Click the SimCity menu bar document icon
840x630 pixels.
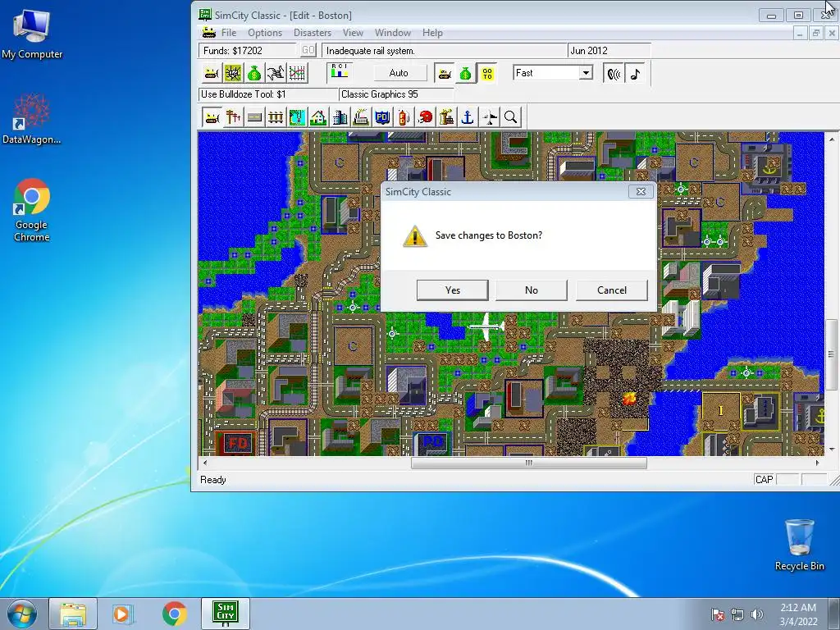208,32
